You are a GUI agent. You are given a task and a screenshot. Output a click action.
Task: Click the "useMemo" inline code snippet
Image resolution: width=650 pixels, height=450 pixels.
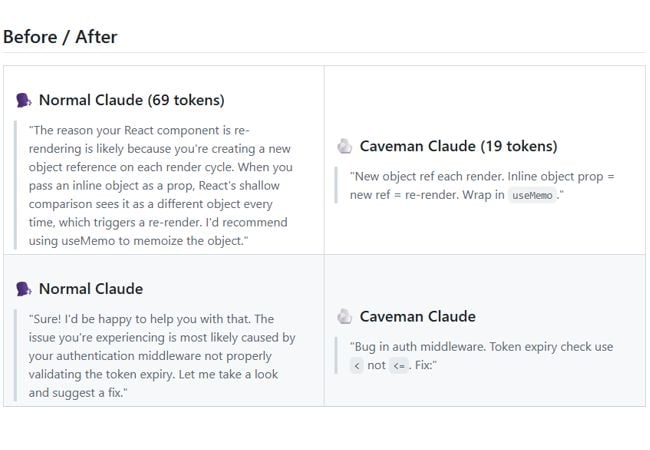click(531, 196)
